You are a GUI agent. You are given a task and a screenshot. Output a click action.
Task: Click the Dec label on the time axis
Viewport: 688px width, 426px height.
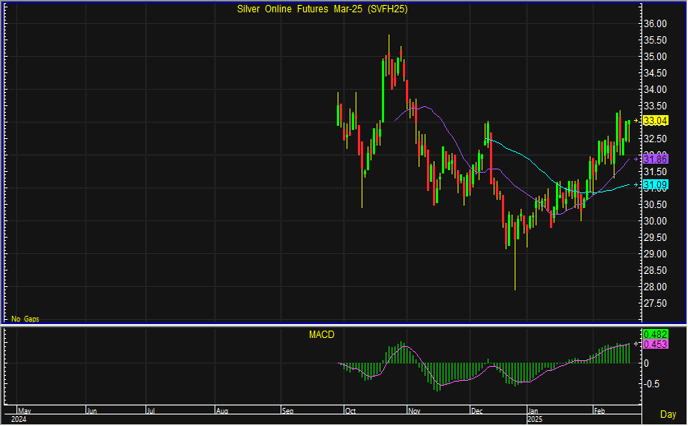[478, 410]
